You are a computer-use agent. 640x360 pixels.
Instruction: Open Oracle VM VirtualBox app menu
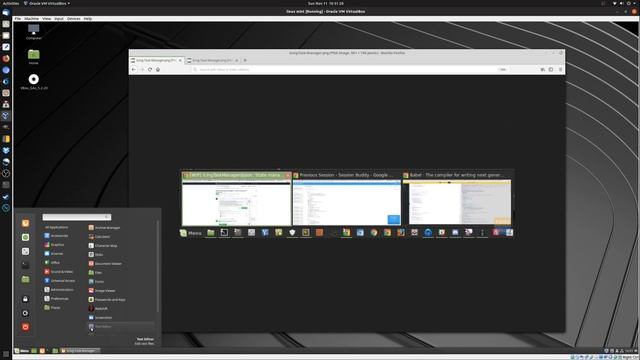47,3
